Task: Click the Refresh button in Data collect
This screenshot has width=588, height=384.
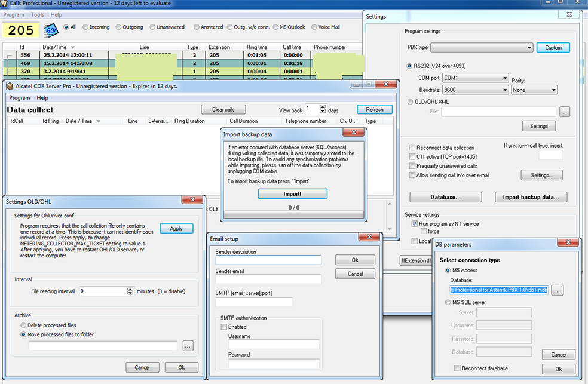Action: click(x=375, y=109)
